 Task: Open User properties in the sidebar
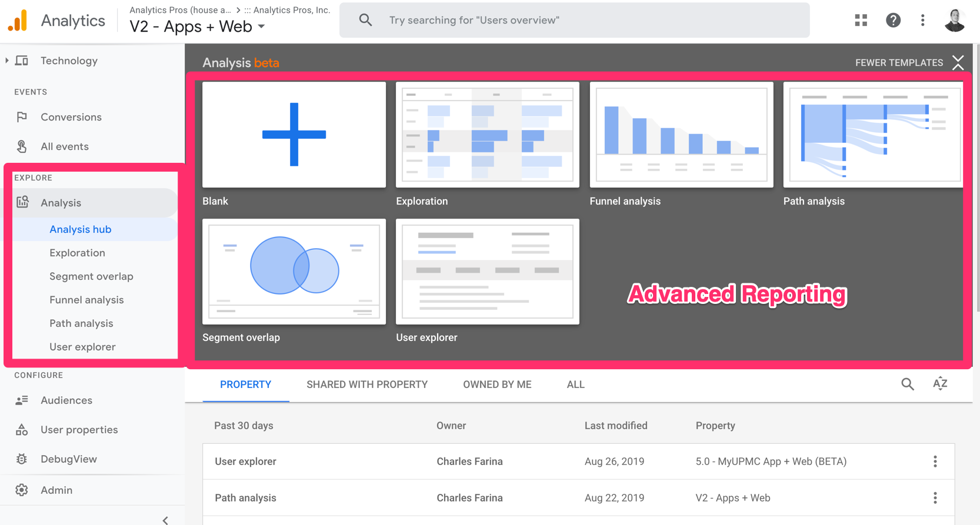(79, 430)
